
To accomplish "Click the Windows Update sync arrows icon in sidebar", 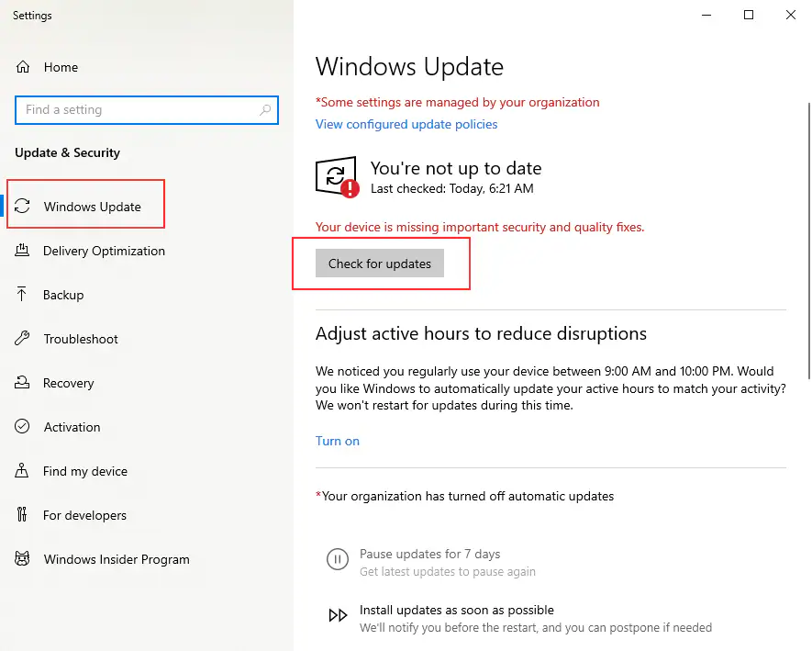I will click(x=22, y=207).
